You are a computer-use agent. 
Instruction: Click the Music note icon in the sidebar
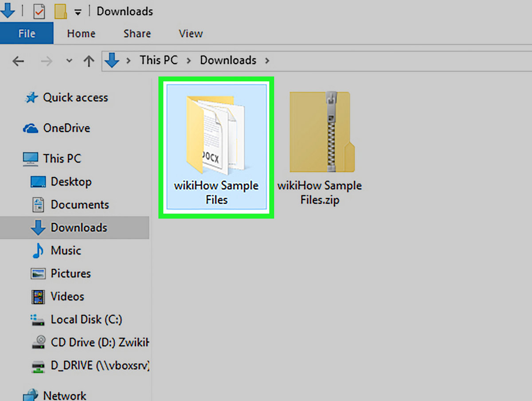point(38,251)
